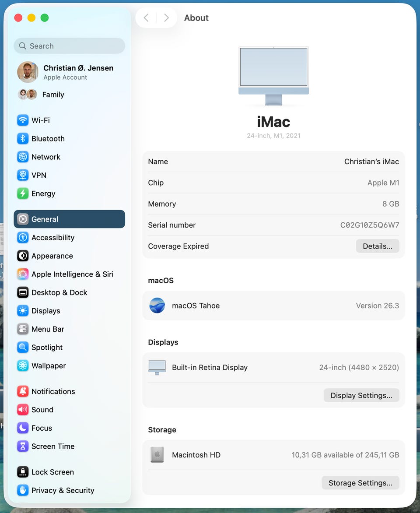Click 10,31 GB available of 245,11 GB
The width and height of the screenshot is (420, 513).
point(346,455)
